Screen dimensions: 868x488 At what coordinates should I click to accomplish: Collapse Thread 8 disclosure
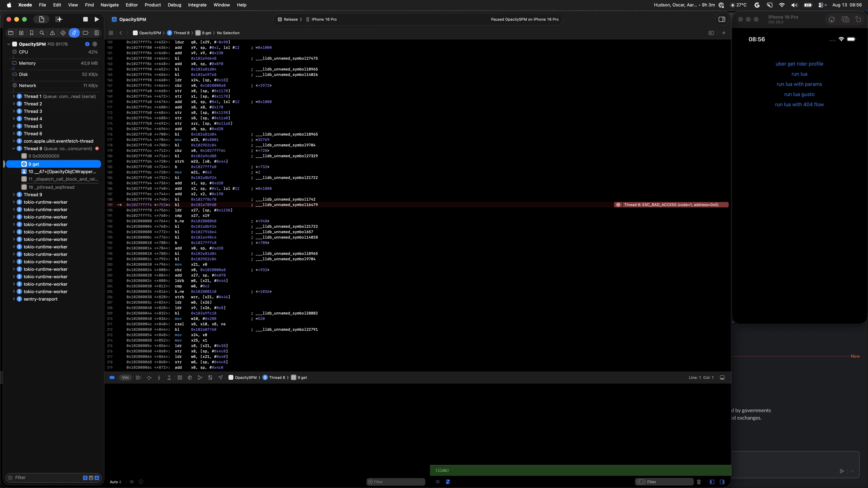14,149
